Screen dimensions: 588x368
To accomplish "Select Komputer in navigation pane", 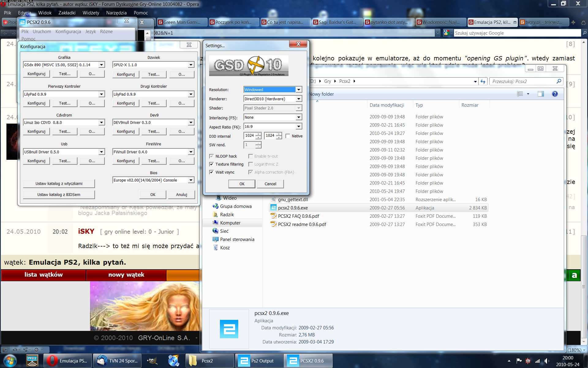I will pos(230,223).
